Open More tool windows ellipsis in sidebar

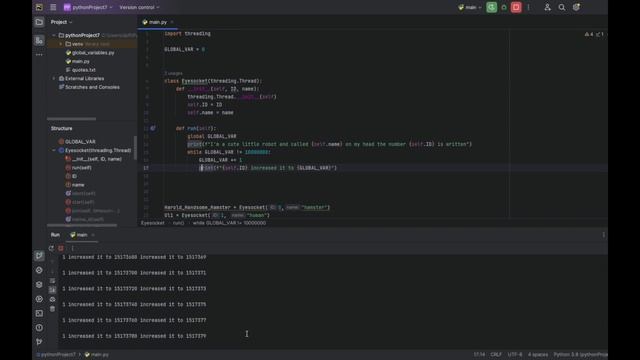39,54
